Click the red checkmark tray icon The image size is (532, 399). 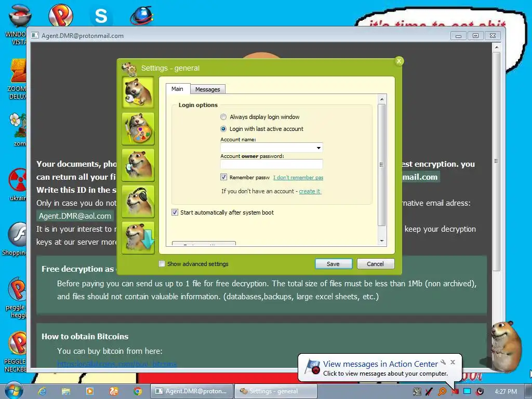click(429, 392)
